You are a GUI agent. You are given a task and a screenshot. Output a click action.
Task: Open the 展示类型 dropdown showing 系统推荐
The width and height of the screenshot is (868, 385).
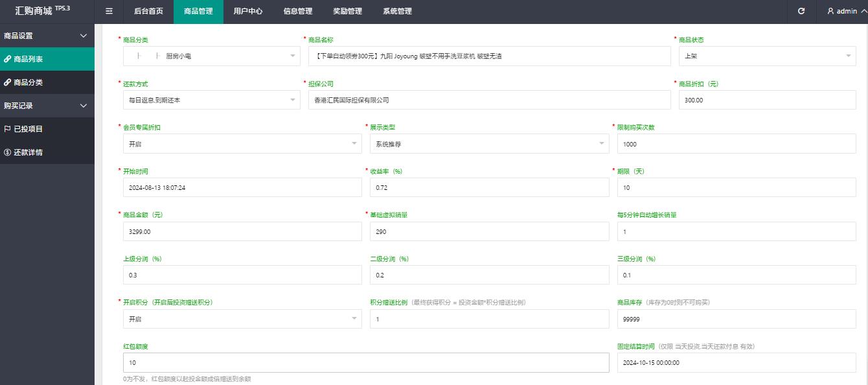pyautogui.click(x=490, y=144)
